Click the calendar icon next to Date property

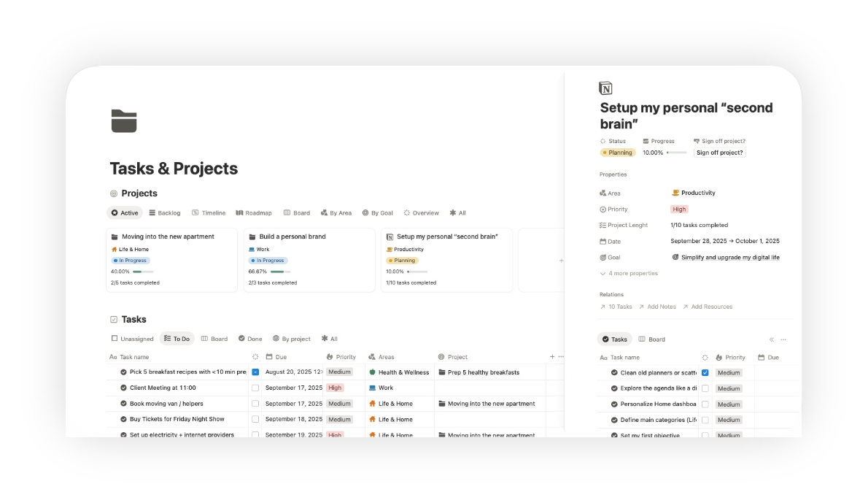(602, 241)
